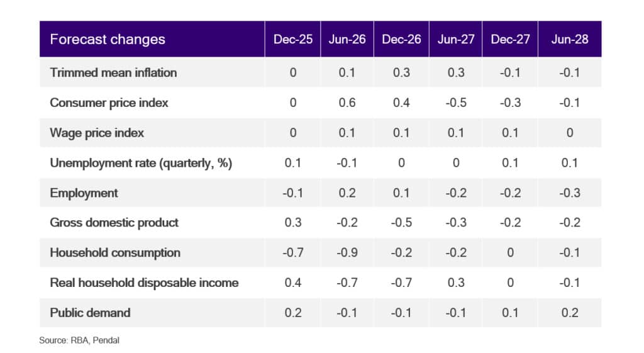
Task: Click the Source: RBA, Pendal caption
Action: point(79,340)
